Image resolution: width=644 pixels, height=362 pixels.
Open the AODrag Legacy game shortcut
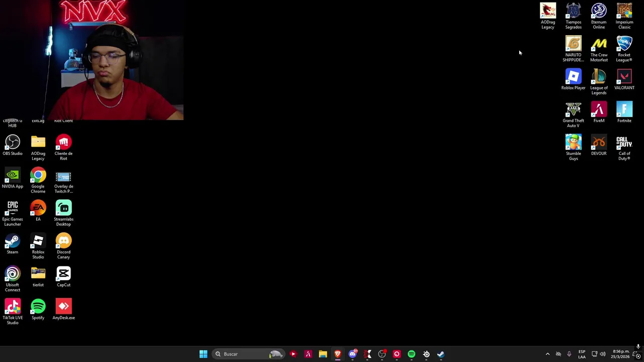(548, 16)
